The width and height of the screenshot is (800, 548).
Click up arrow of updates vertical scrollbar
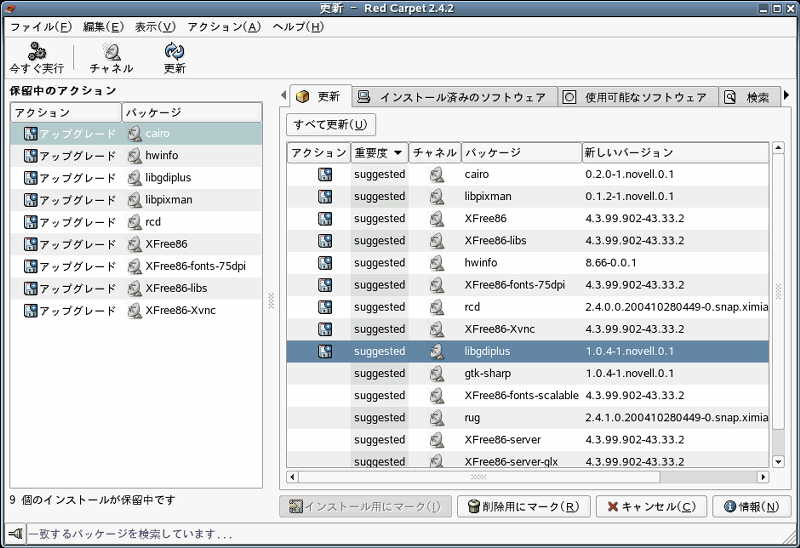pyautogui.click(x=778, y=148)
